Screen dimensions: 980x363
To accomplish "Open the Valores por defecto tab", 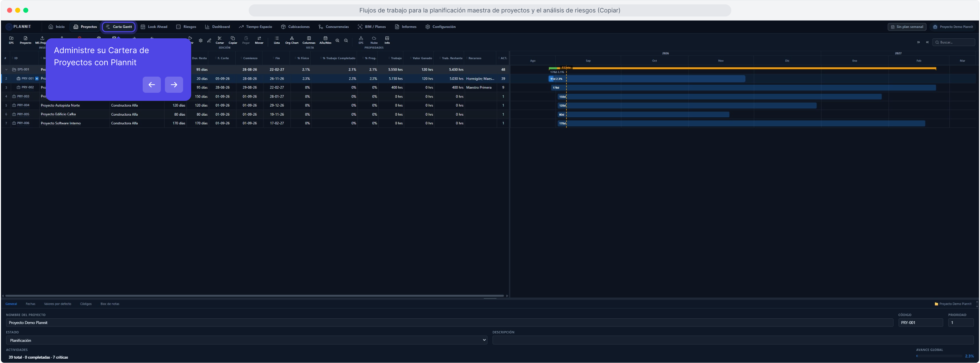I will [x=58, y=304].
